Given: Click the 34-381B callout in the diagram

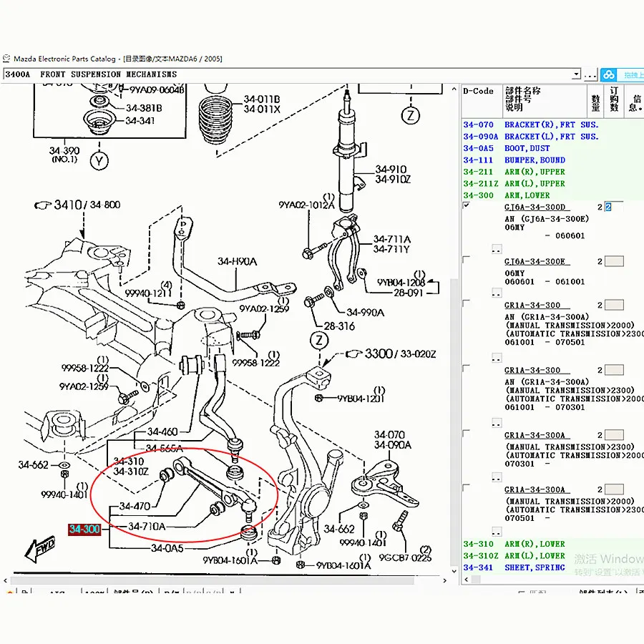Looking at the screenshot, I should 144,108.
